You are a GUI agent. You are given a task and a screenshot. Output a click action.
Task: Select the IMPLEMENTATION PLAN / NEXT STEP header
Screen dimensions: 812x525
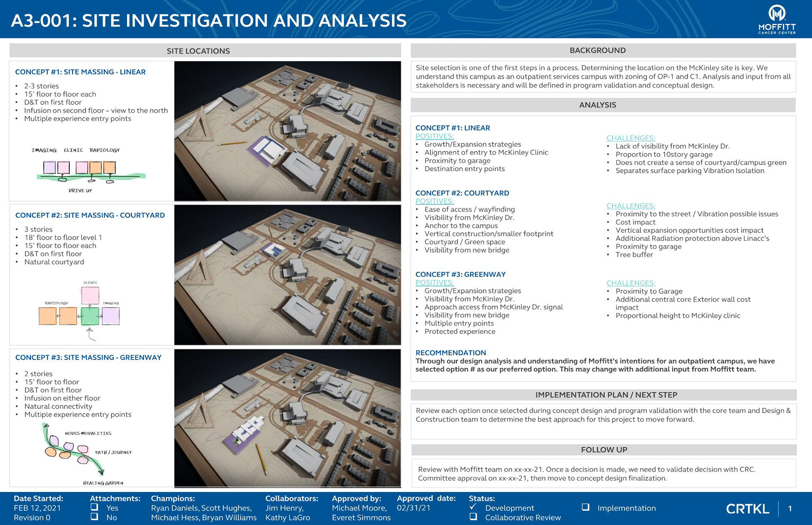click(604, 395)
